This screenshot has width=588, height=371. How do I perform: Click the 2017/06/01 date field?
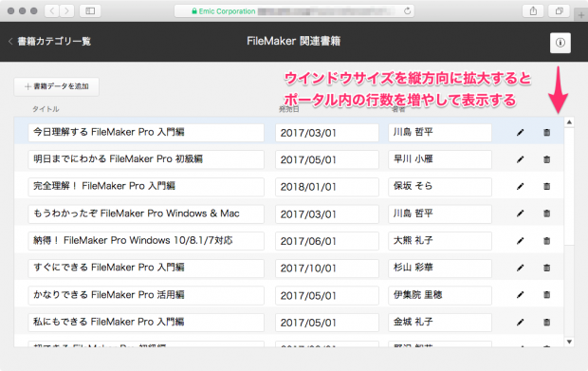pos(327,241)
